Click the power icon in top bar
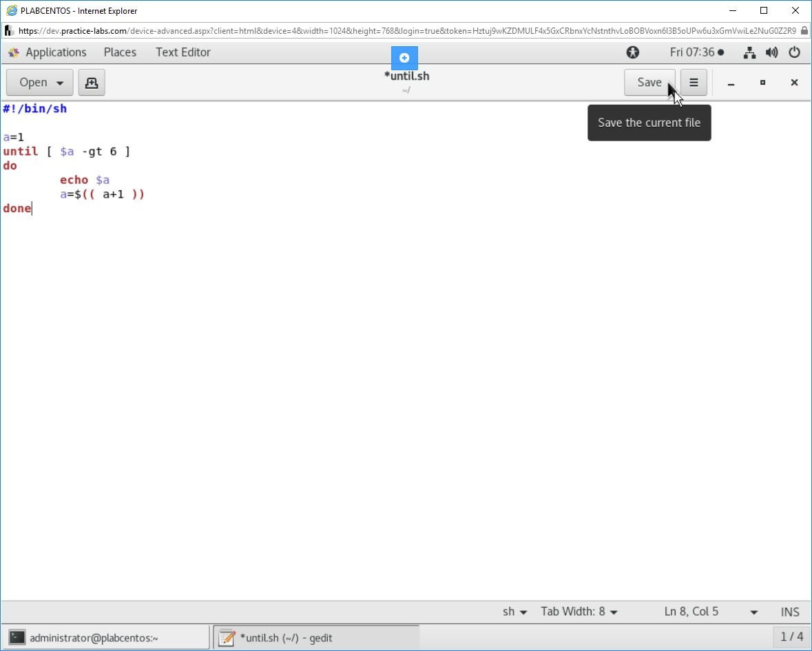Image resolution: width=812 pixels, height=651 pixels. [794, 52]
